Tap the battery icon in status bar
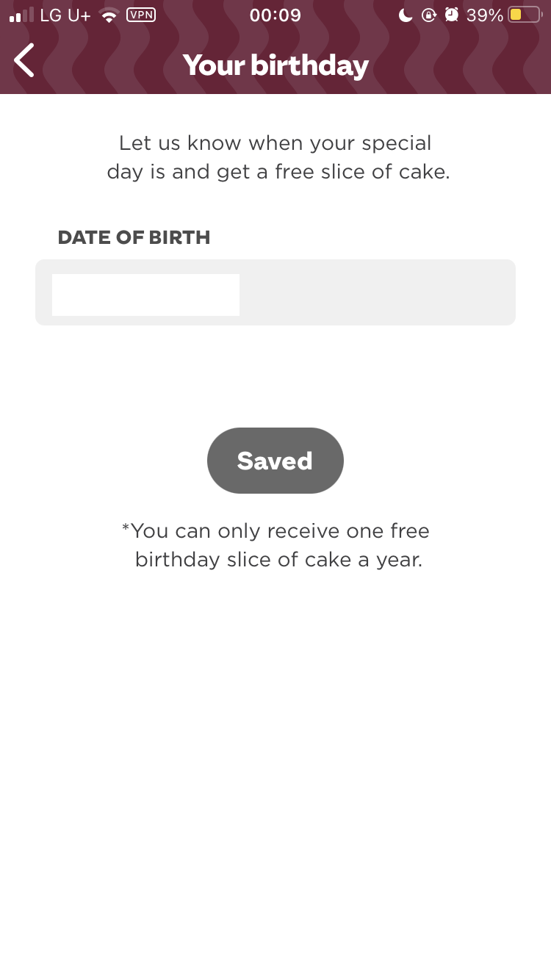551x980 pixels. 525,15
